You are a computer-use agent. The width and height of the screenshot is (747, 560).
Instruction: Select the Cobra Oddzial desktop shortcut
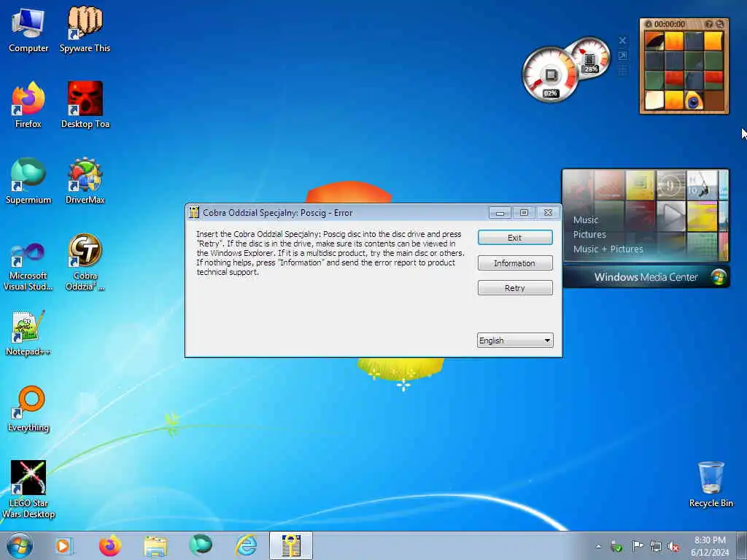pyautogui.click(x=85, y=262)
